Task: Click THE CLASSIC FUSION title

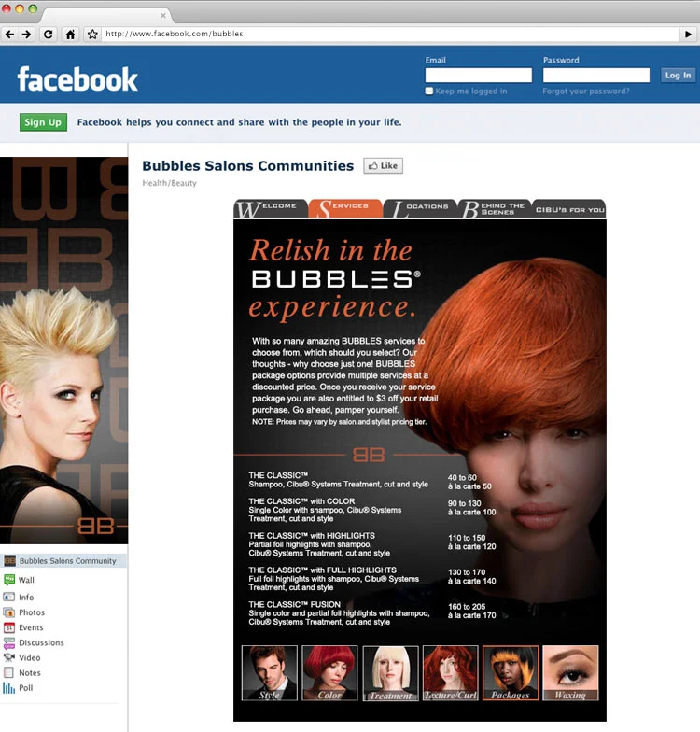Action: coord(295,604)
